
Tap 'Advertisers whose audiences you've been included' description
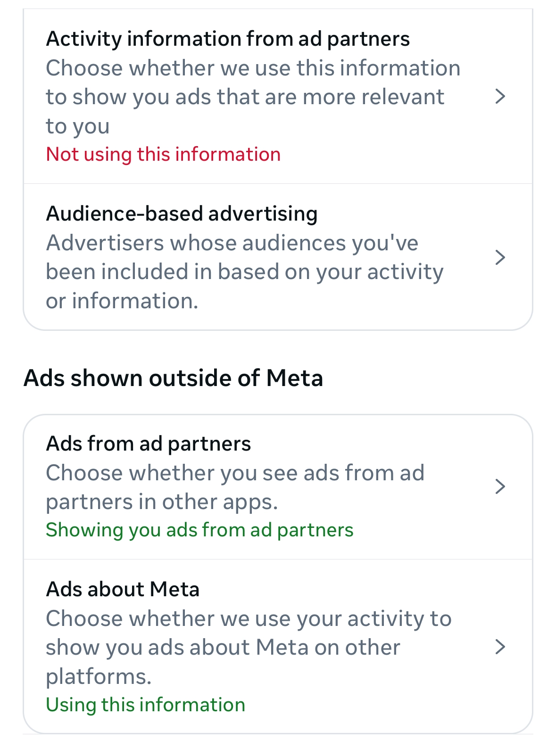click(x=232, y=243)
